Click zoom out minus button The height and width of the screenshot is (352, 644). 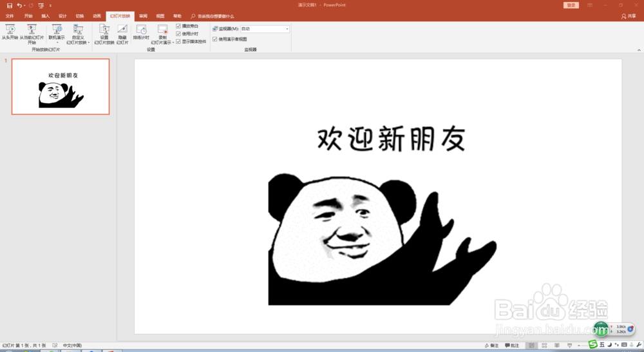579,346
